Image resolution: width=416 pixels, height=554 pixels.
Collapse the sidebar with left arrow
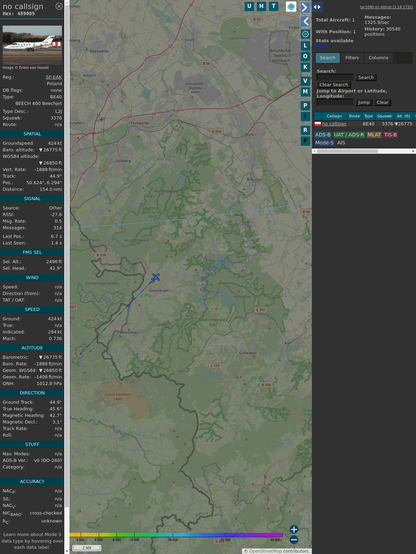point(305,21)
